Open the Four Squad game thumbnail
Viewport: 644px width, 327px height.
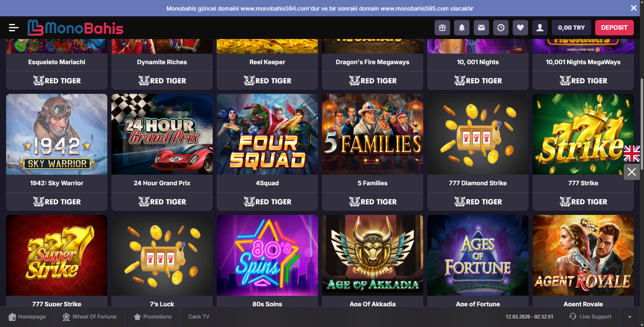(x=268, y=134)
